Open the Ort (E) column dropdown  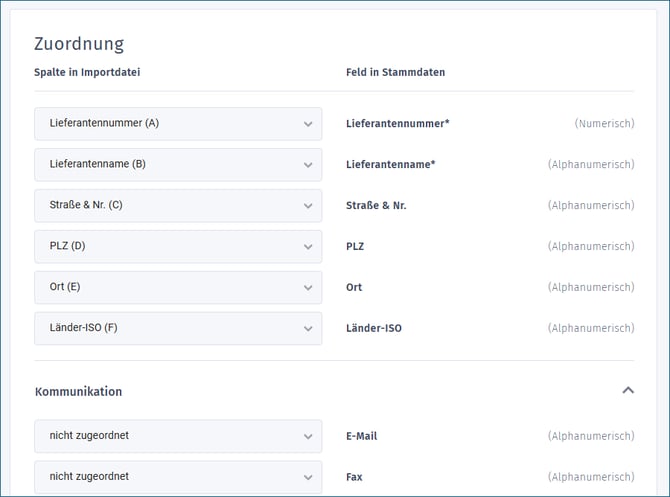pyautogui.click(x=178, y=288)
